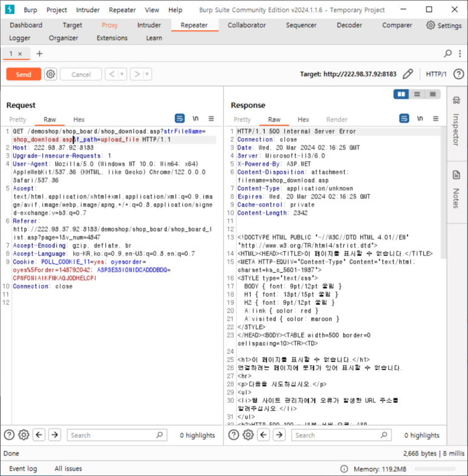Image resolution: width=468 pixels, height=476 pixels.
Task: Switch to the Proxy tab
Action: tap(110, 25)
